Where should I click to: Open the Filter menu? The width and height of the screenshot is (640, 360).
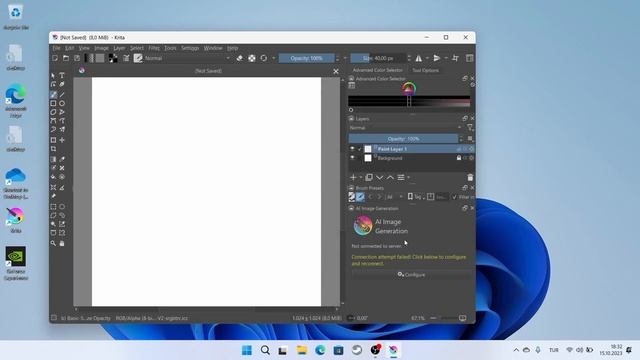(154, 48)
